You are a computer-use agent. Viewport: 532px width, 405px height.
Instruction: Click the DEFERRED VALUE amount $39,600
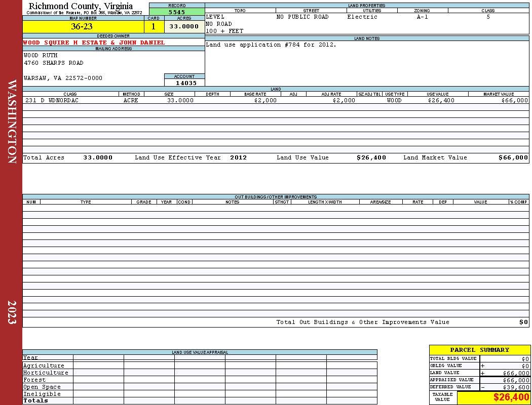[x=516, y=387]
